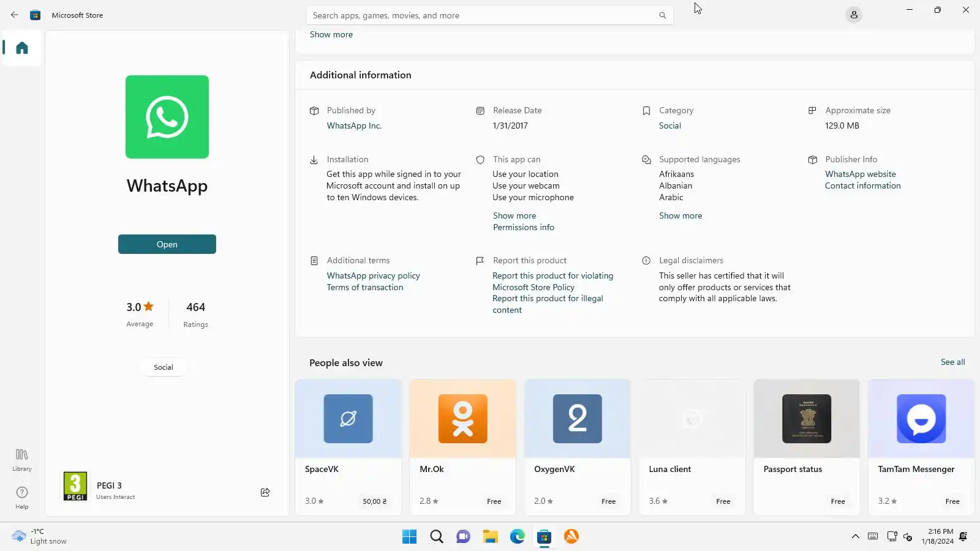This screenshot has height=551, width=980.
Task: Open the OxygenVK app card icon
Action: (578, 419)
